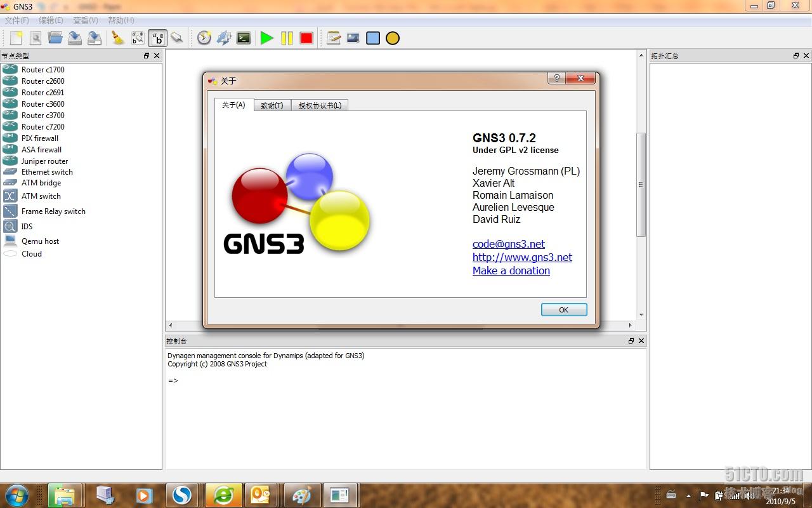Choose the ATM switch node
The width and height of the screenshot is (812, 508).
click(x=41, y=196)
